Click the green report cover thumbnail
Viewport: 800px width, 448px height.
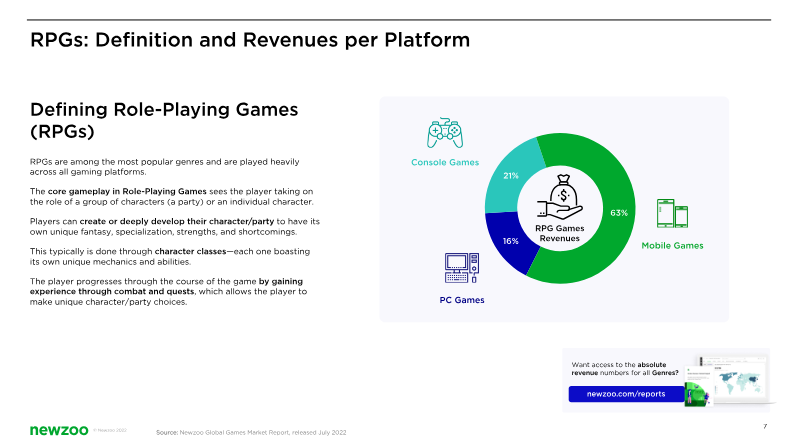point(696,387)
